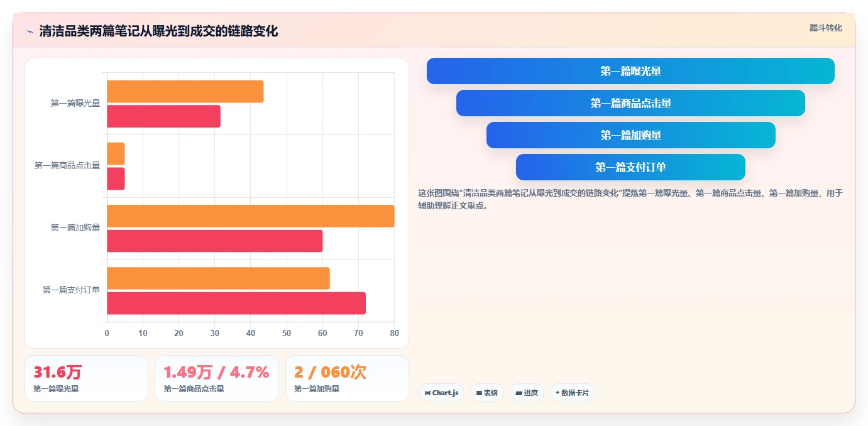Click the x-axis tick label 20

click(179, 333)
